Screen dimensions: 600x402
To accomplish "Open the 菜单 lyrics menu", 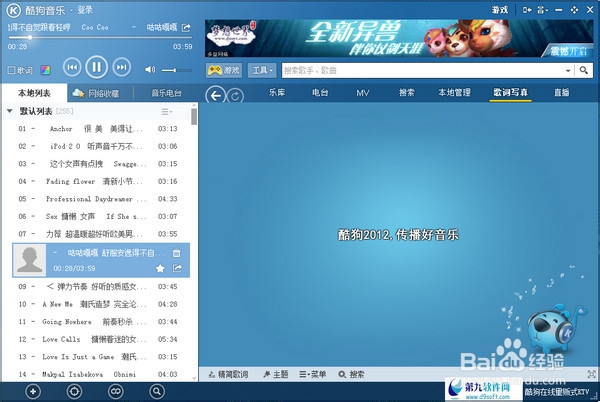I will point(313,374).
